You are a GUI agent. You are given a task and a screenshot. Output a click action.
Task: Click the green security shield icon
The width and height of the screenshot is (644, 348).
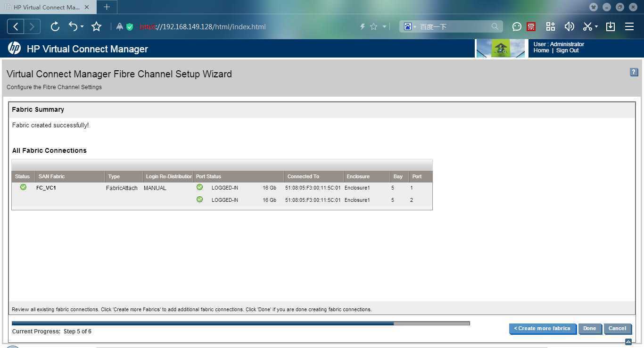tap(130, 27)
